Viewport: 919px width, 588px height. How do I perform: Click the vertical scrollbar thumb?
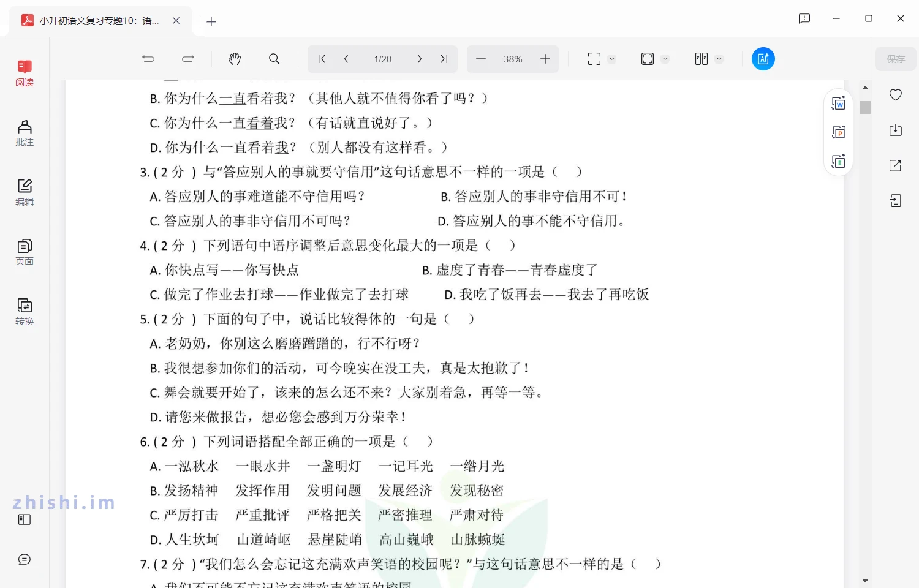point(865,108)
